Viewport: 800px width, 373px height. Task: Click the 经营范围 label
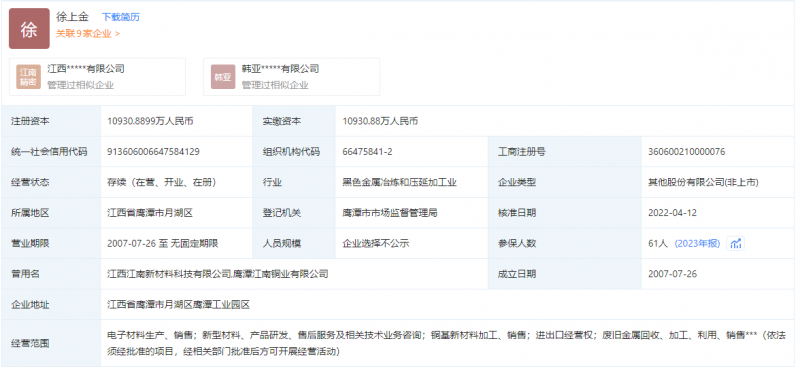[30, 343]
